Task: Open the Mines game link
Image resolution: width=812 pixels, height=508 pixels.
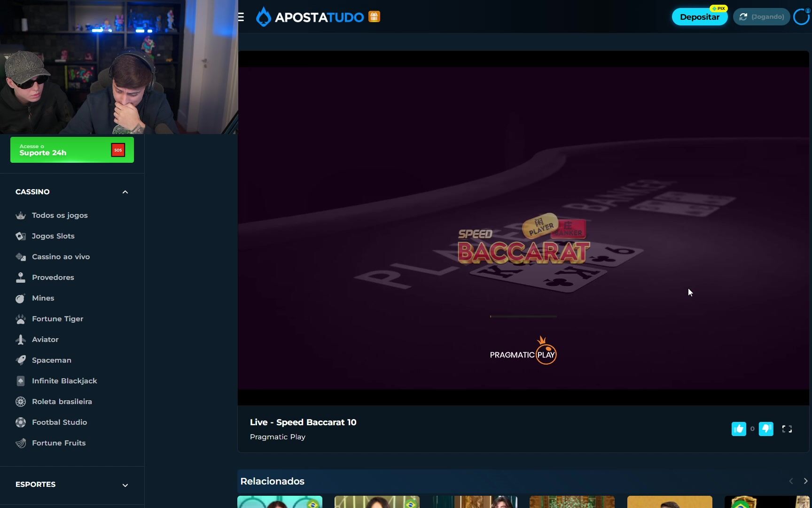Action: pyautogui.click(x=43, y=298)
